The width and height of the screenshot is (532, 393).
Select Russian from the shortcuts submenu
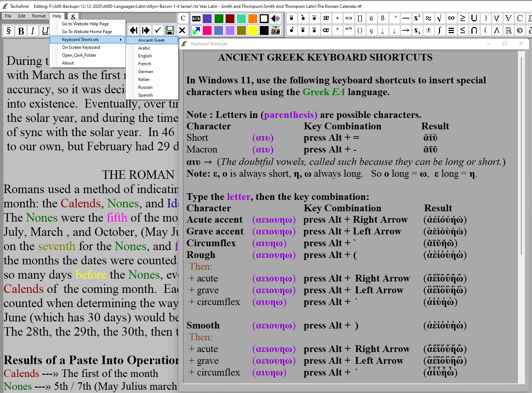pos(145,87)
